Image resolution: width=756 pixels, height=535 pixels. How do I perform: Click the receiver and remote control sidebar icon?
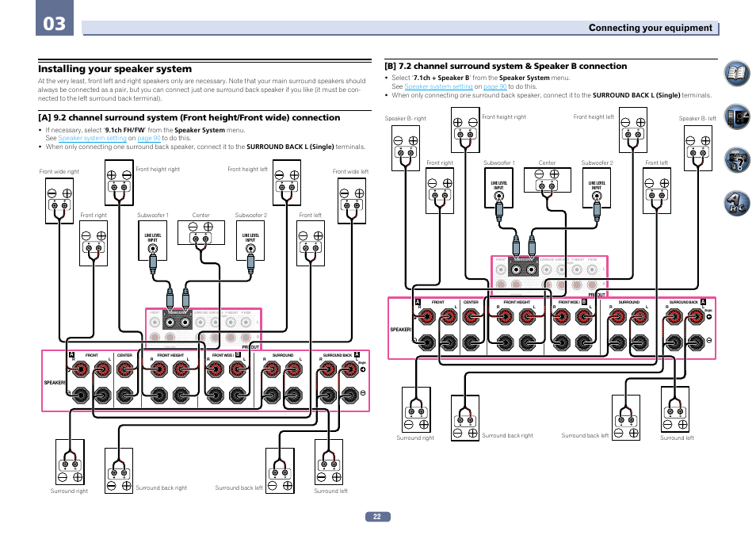pos(737,117)
